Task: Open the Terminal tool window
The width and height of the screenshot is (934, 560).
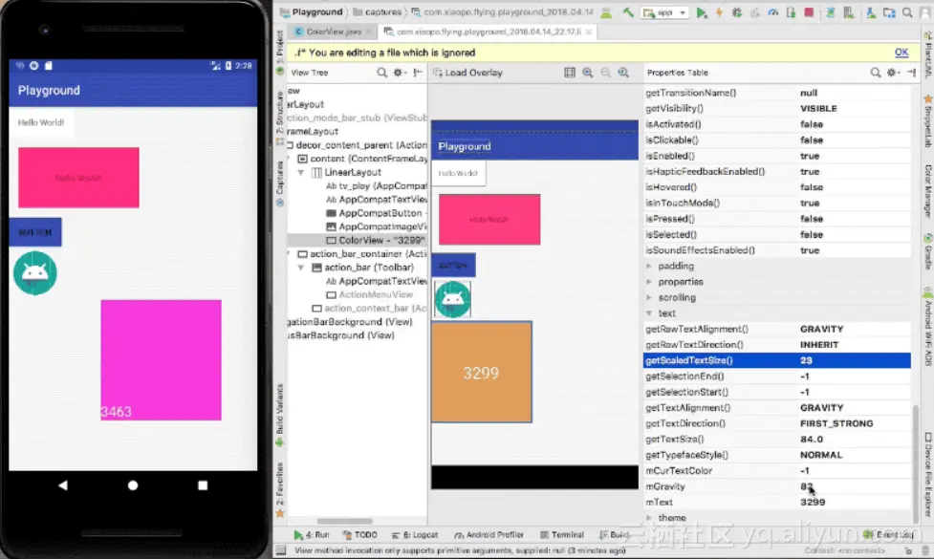Action: [x=562, y=535]
